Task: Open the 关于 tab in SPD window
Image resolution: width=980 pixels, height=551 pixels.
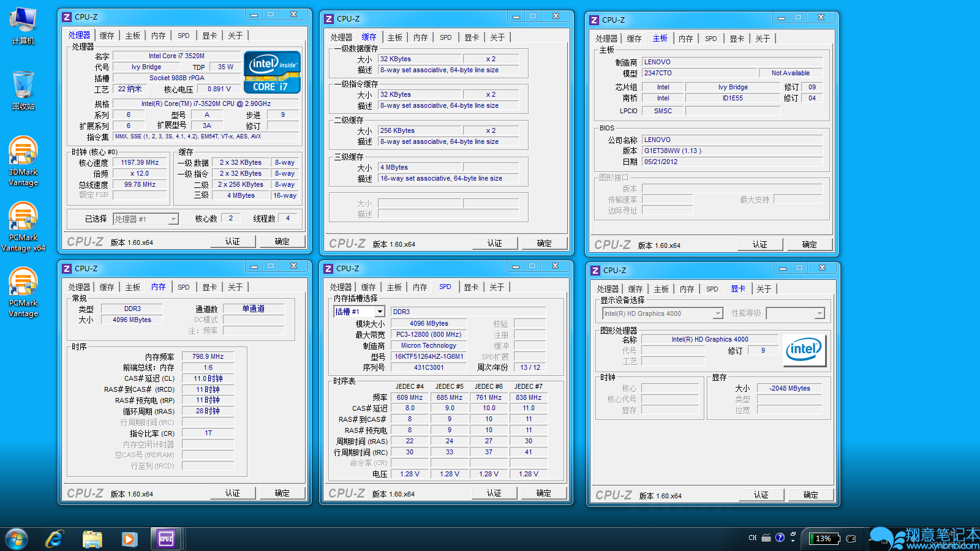Action: point(497,287)
